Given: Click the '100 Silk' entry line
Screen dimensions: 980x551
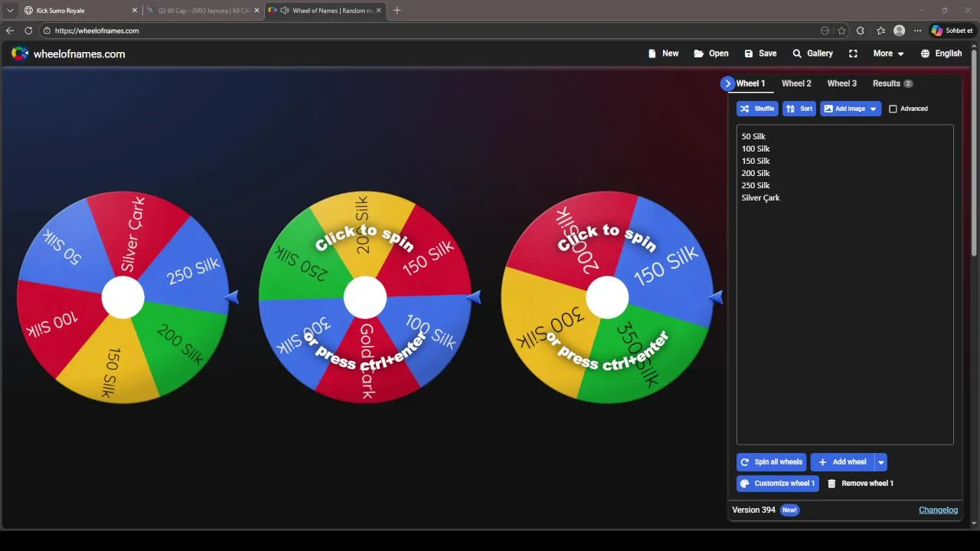Looking at the screenshot, I should coord(756,148).
